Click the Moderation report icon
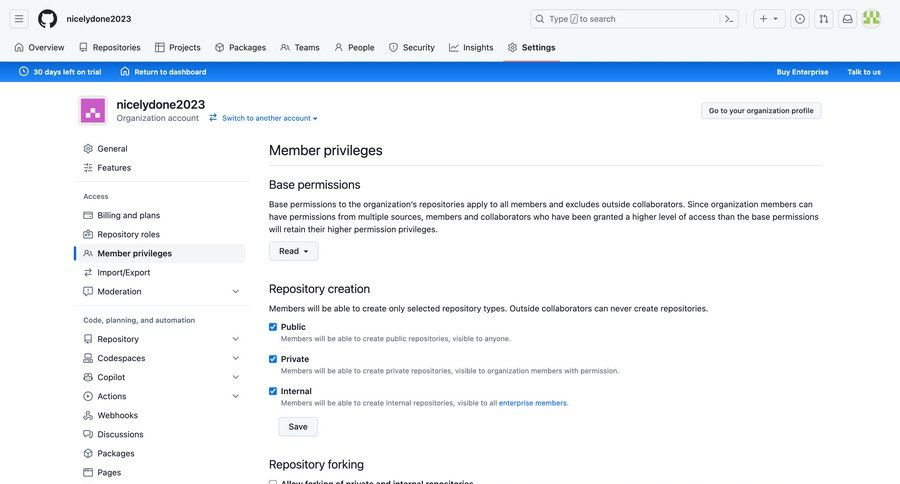The height and width of the screenshot is (484, 900). pyautogui.click(x=88, y=292)
